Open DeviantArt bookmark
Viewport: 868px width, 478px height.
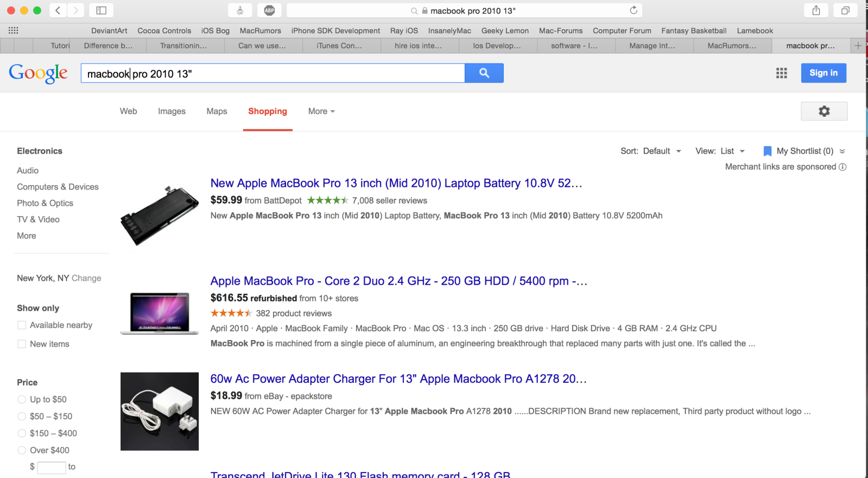tap(109, 30)
